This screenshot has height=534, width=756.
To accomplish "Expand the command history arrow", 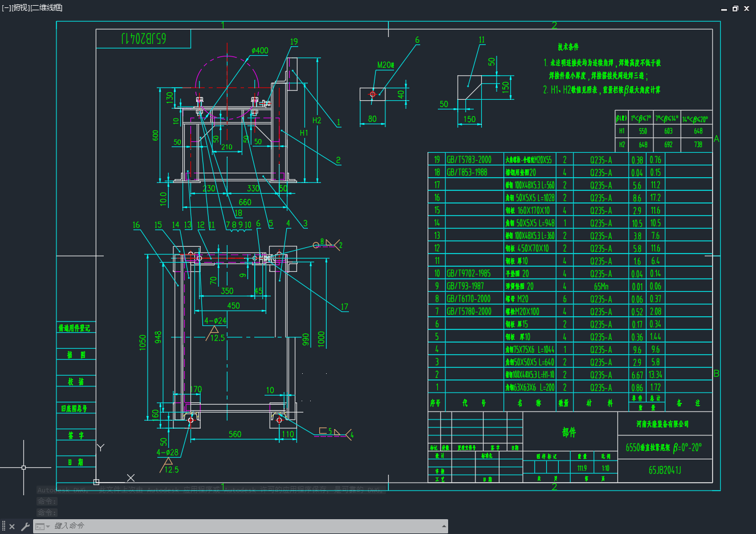I will coord(444,526).
